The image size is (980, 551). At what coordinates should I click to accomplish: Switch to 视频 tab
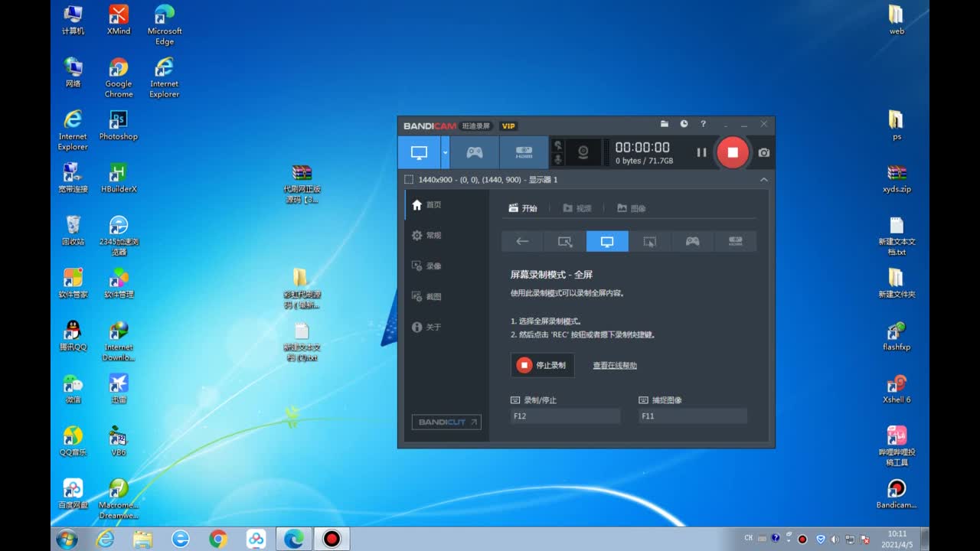(577, 208)
